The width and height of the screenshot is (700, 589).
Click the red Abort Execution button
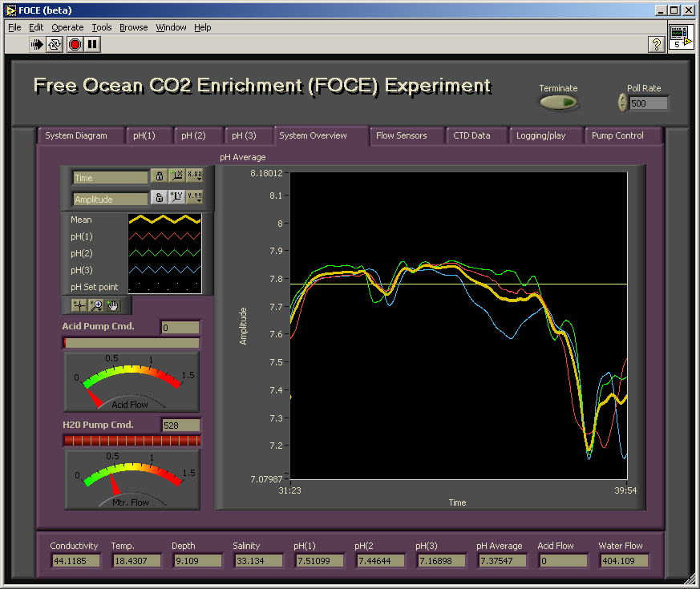click(x=75, y=44)
